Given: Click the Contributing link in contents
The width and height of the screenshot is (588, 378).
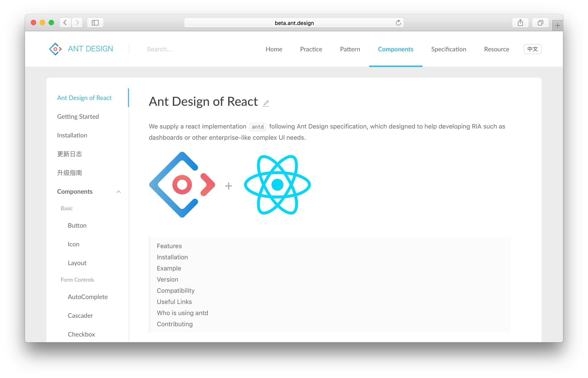Looking at the screenshot, I should tap(175, 324).
